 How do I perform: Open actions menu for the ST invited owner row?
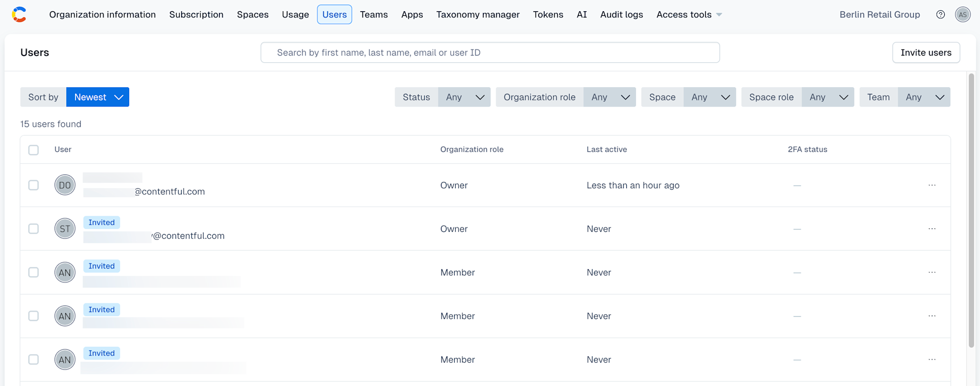[932, 229]
